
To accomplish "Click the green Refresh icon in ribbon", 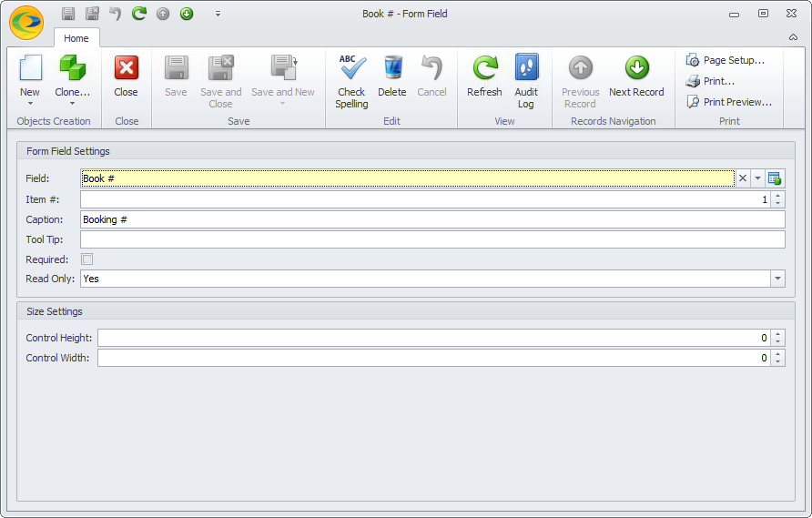I will pyautogui.click(x=485, y=68).
